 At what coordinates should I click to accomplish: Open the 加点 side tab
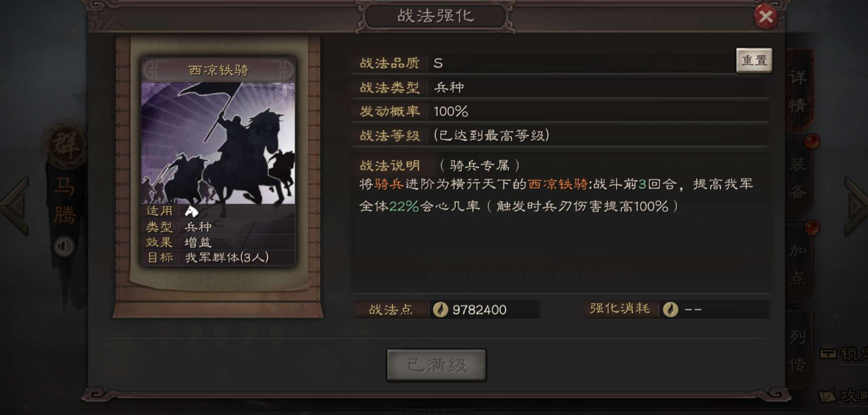coord(798,264)
